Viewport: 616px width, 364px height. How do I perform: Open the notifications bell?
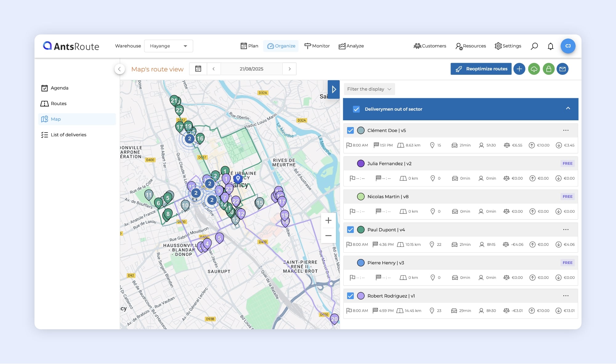click(550, 46)
